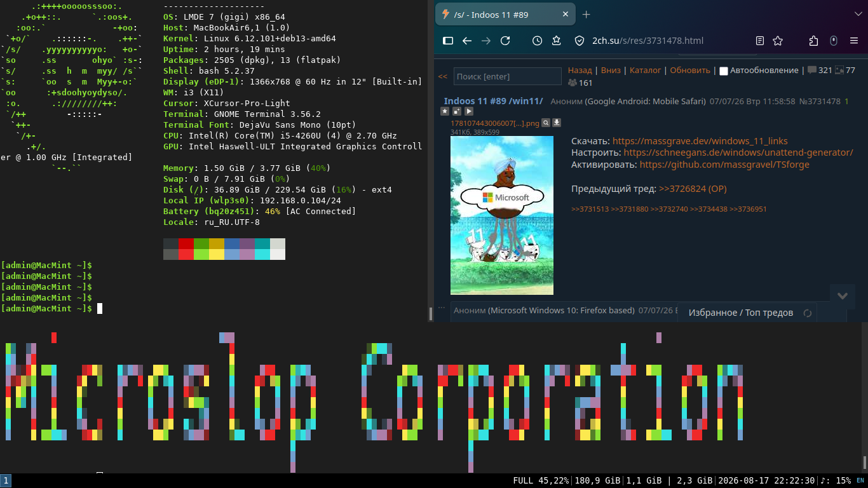Open the Каталог link
Viewport: 868px width, 488px height.
(645, 70)
